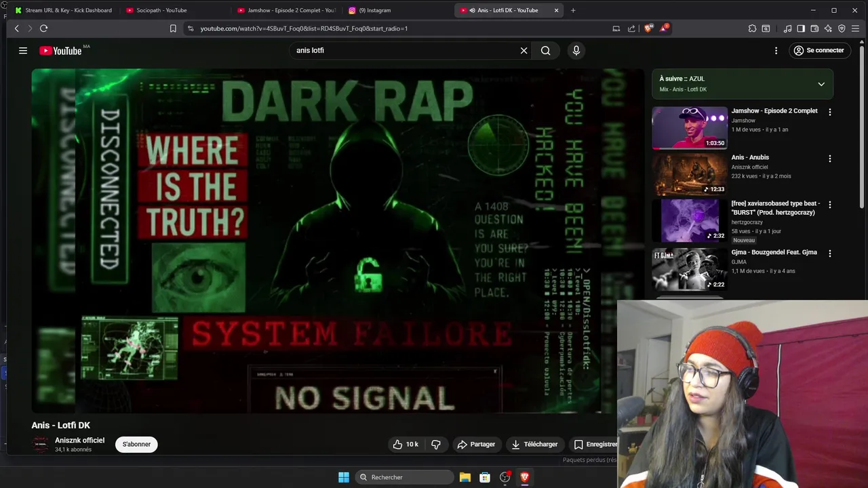Open Brave Wallet icon
868x488 pixels.
click(814, 28)
